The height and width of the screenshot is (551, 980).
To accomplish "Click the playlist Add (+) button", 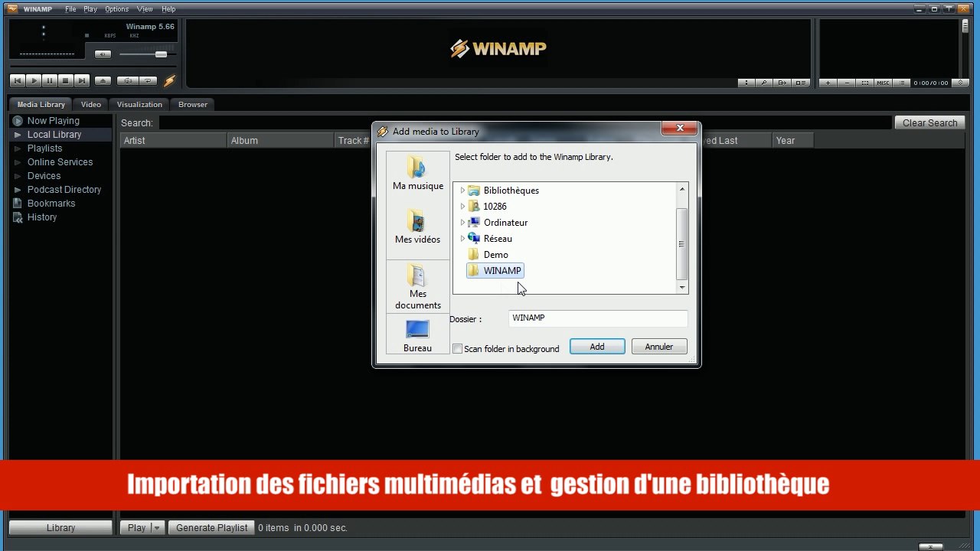I will coord(828,83).
